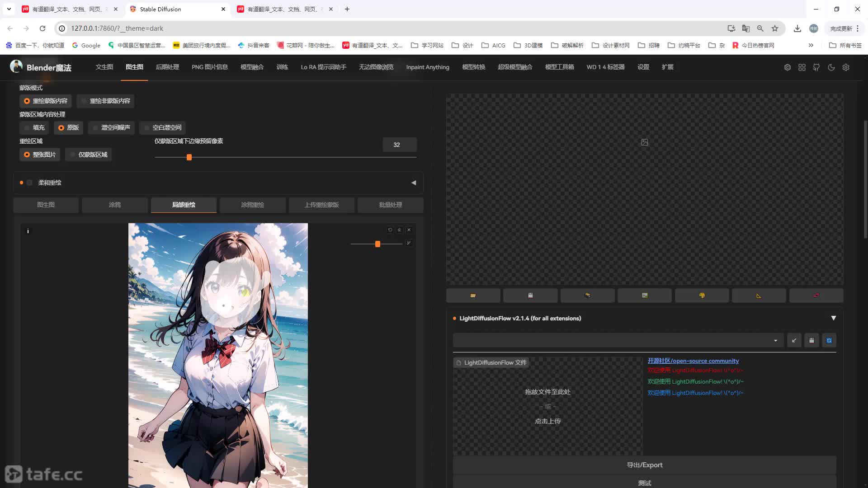Select the 整张图片 inpaint area option
Image resolution: width=868 pixels, height=488 pixels.
[x=40, y=155]
